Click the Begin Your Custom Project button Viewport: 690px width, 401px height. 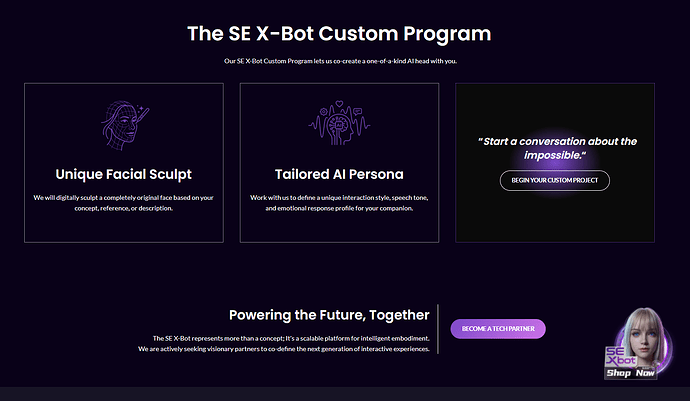[554, 180]
